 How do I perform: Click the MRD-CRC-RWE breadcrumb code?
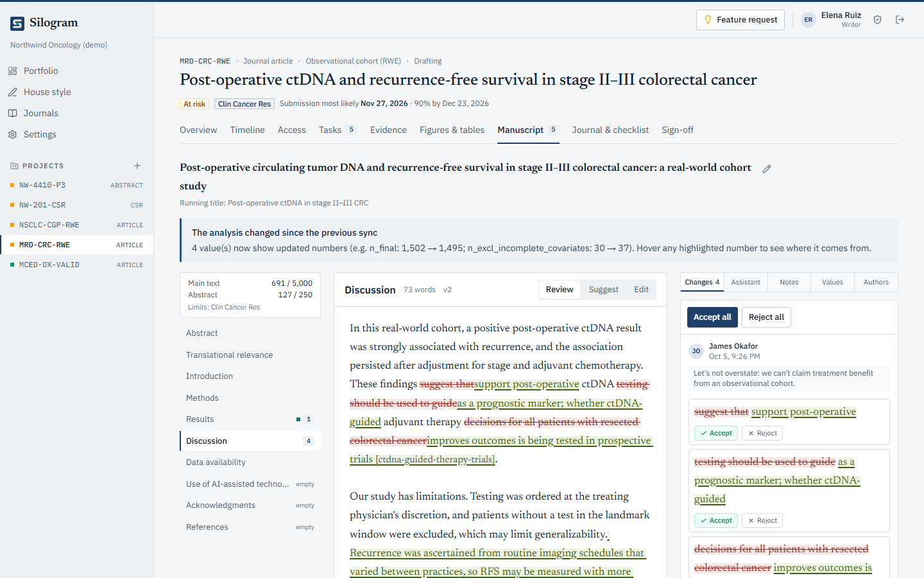205,61
